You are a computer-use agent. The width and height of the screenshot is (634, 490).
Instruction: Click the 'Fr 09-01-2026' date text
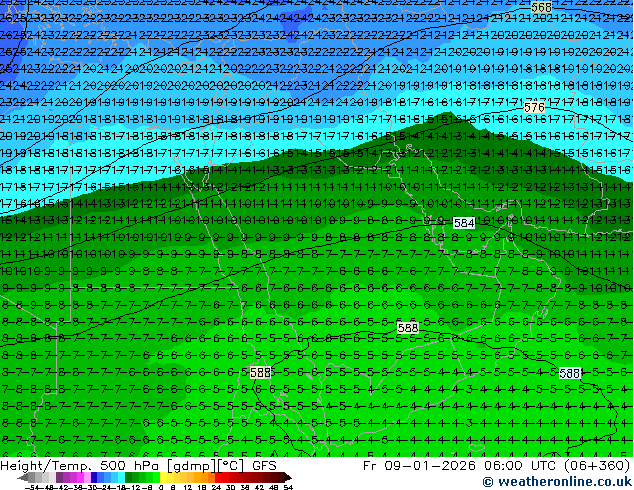(419, 466)
